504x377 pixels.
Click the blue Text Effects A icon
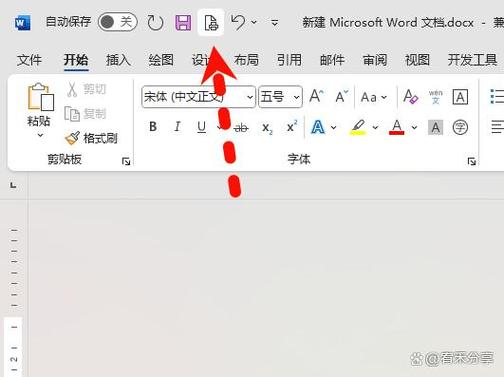318,127
